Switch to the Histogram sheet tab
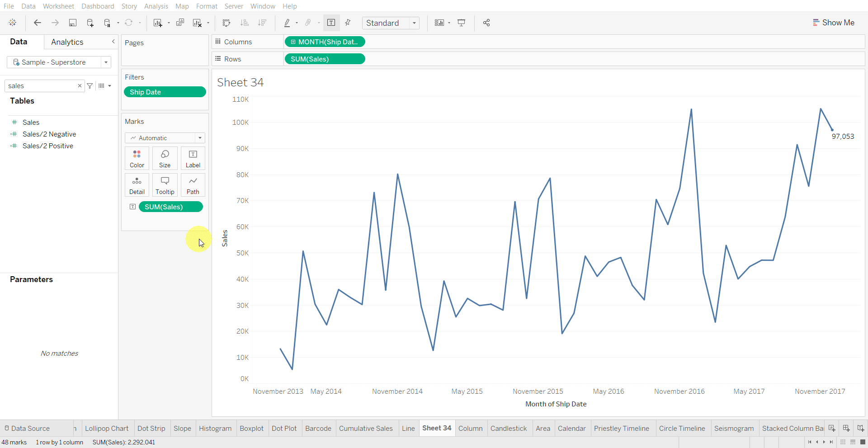868x448 pixels. click(x=215, y=429)
